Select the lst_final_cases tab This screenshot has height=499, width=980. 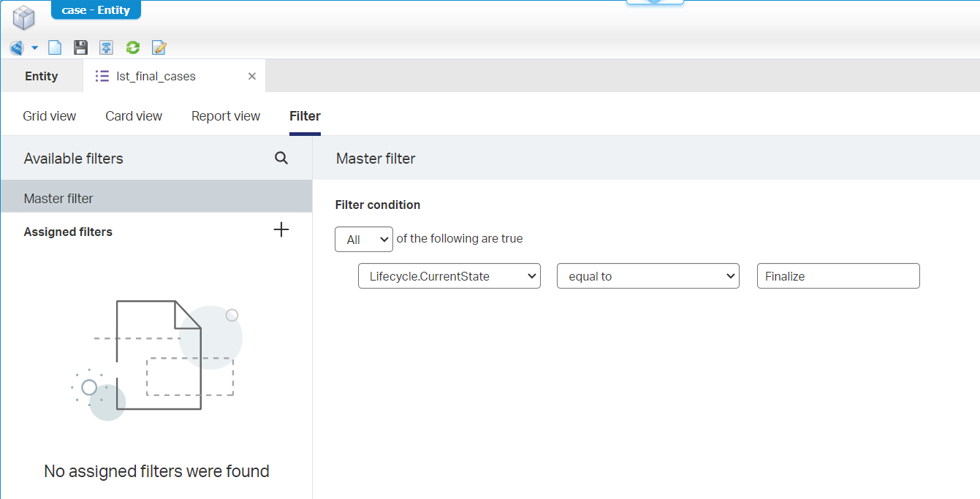(156, 76)
